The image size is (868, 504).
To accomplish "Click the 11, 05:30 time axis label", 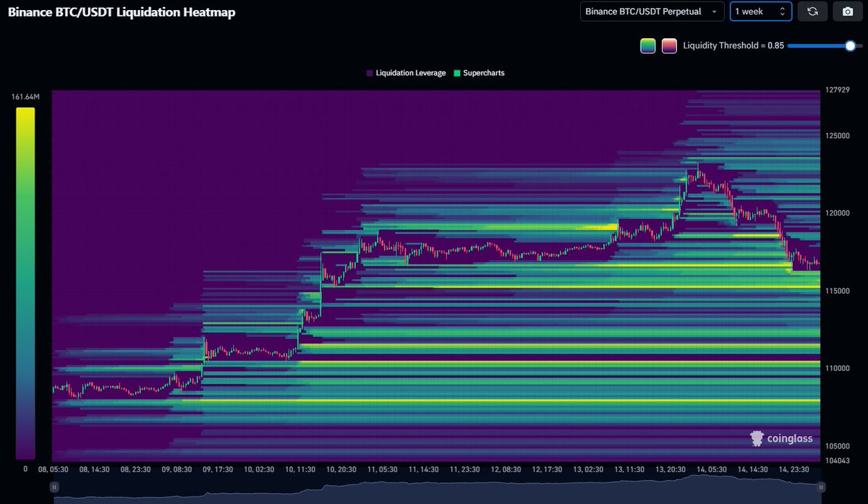I will [382, 469].
